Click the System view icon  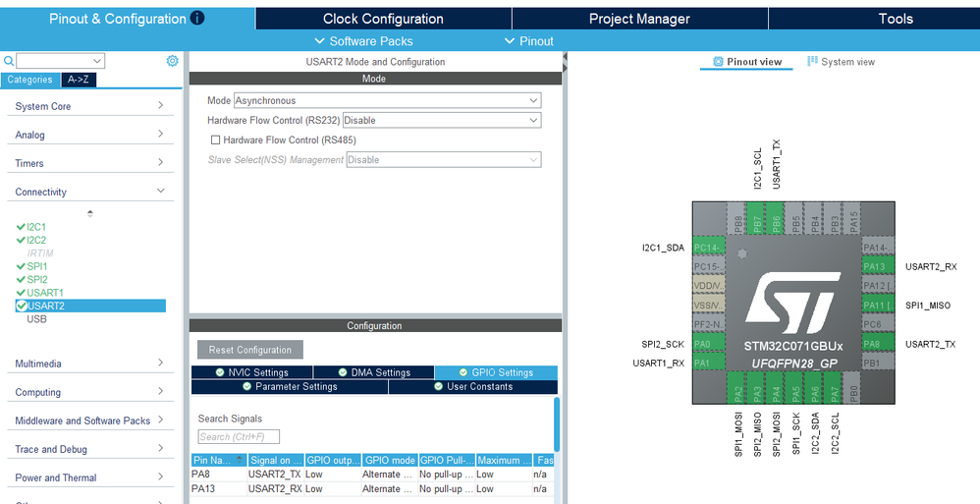pos(812,61)
